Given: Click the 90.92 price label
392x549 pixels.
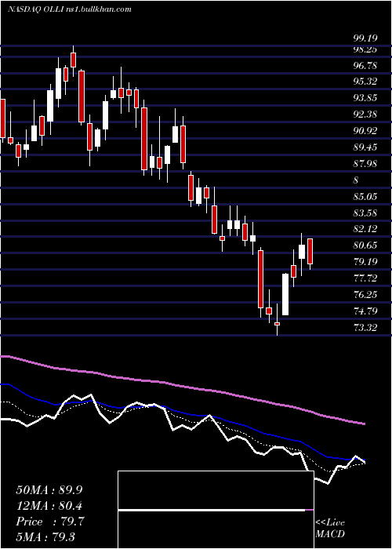Looking at the screenshot, I should [x=365, y=131].
